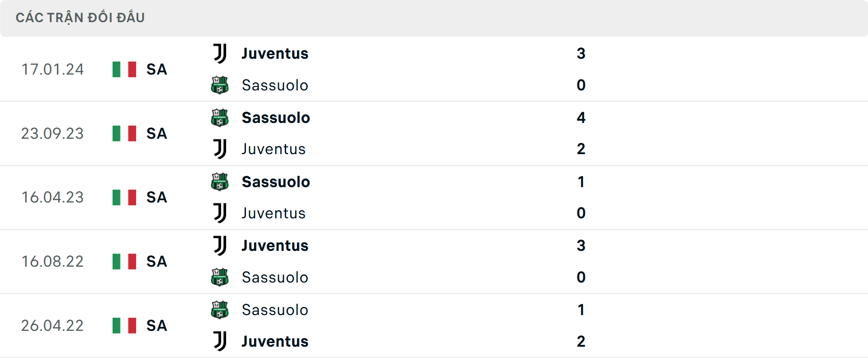This screenshot has height=358, width=868.
Task: Click the Italian flag next to 17.01.24
Action: click(123, 69)
